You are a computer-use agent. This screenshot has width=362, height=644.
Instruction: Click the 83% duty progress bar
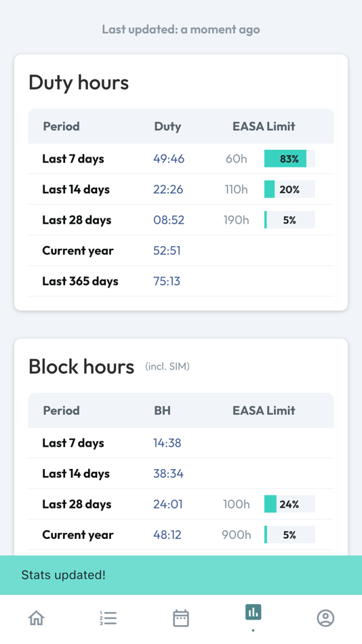point(289,159)
